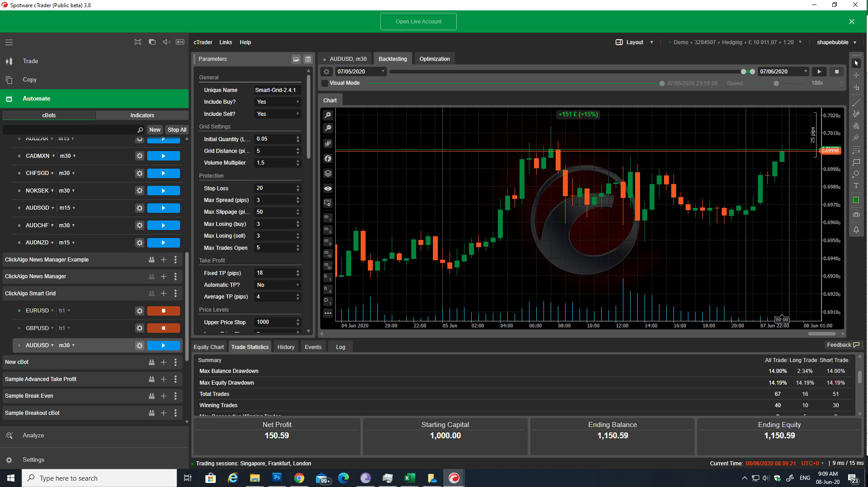
Task: Open backtesting settings gear icon
Action: click(x=326, y=72)
